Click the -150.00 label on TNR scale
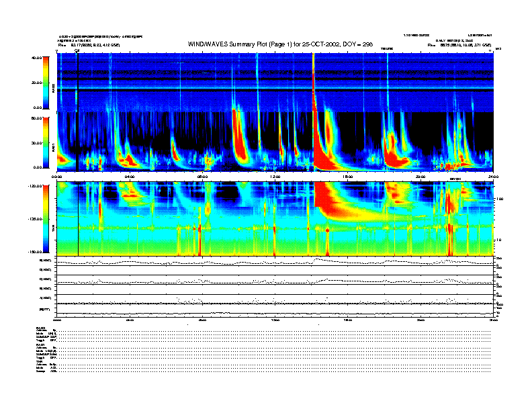This screenshot has height=411, width=532. [x=35, y=252]
